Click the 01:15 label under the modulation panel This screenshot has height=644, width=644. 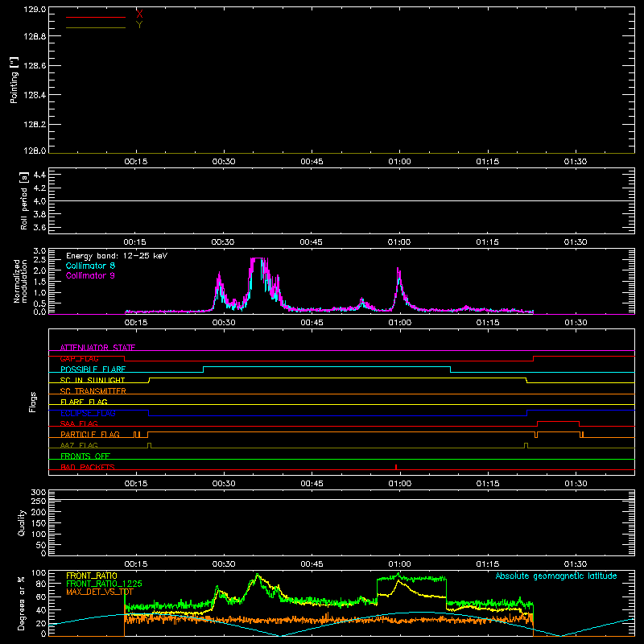488,323
